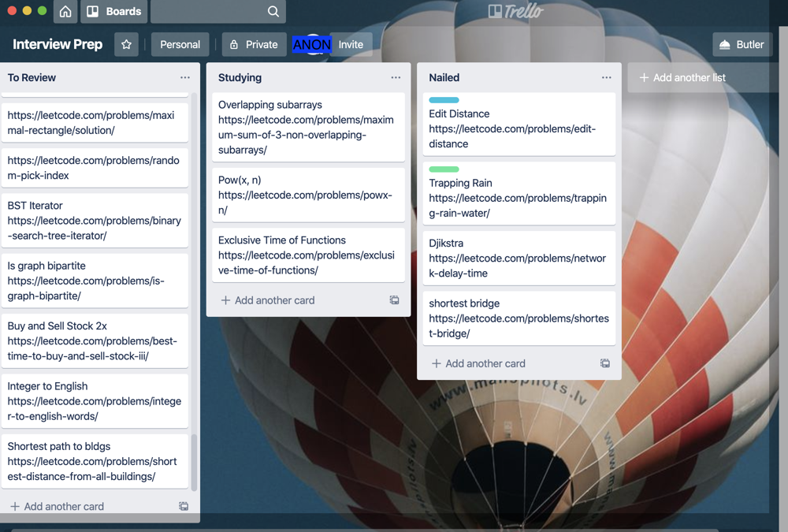Click the magnifier search icon
788x532 pixels.
273,12
